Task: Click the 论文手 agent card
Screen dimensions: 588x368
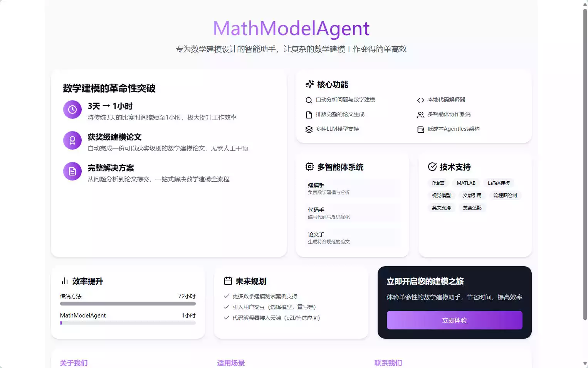Action: (x=352, y=238)
